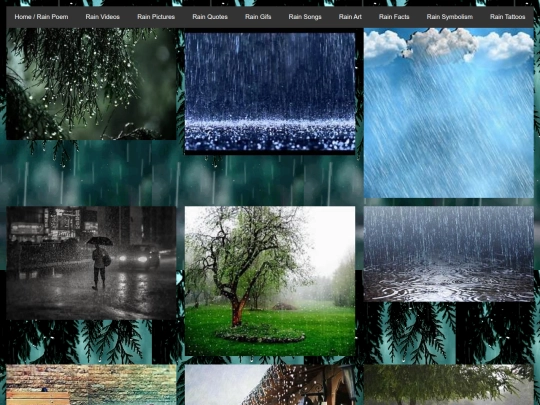Open Rain Gifs page
Image resolution: width=540 pixels, height=405 pixels.
pos(258,17)
